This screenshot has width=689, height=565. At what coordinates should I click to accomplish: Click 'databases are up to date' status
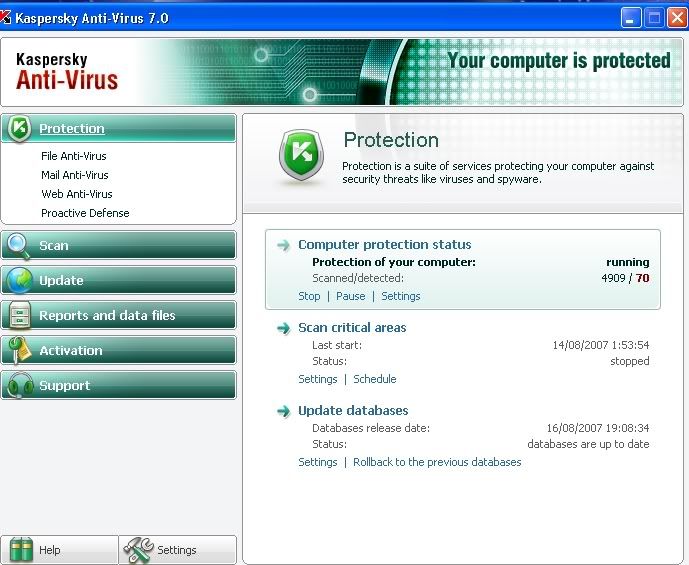[588, 444]
